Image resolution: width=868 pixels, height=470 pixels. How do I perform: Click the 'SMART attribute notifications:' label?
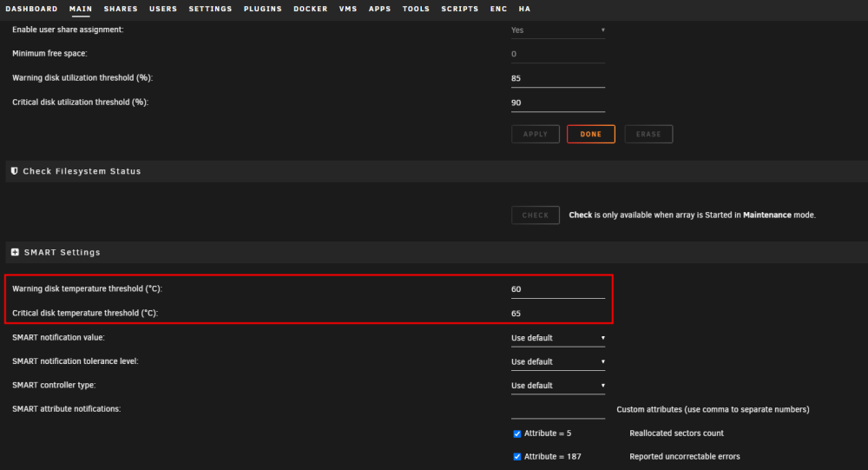[x=67, y=409]
